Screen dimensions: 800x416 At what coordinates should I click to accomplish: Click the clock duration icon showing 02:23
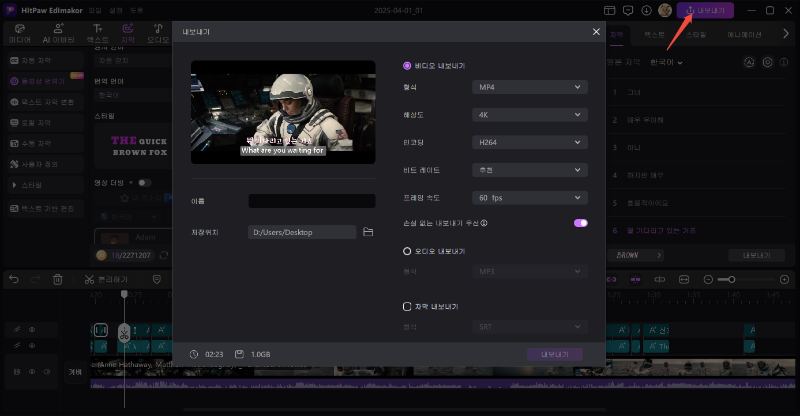tap(194, 354)
